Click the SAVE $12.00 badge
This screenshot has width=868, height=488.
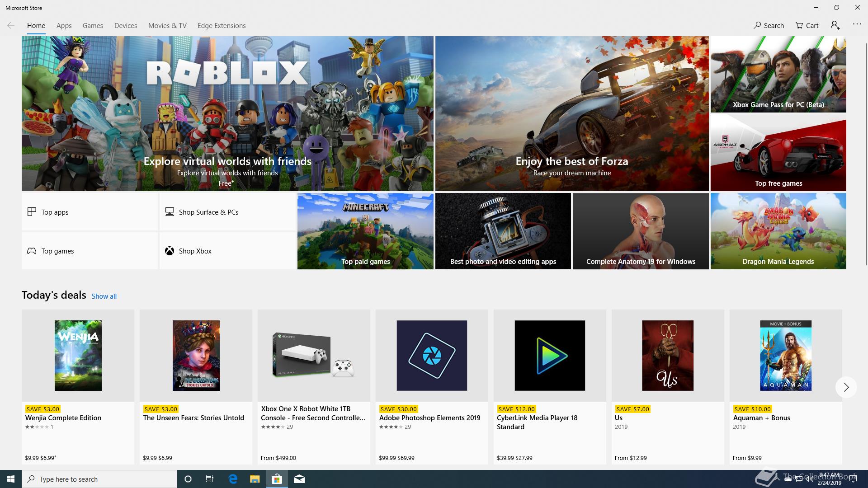tap(516, 409)
